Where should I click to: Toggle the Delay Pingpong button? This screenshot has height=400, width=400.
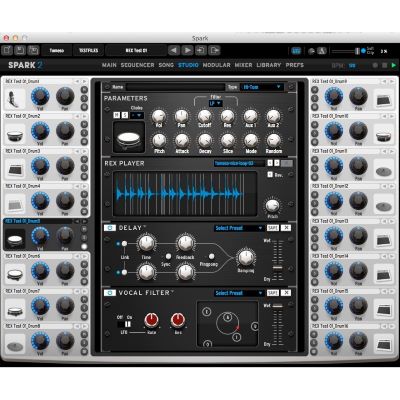211,256
